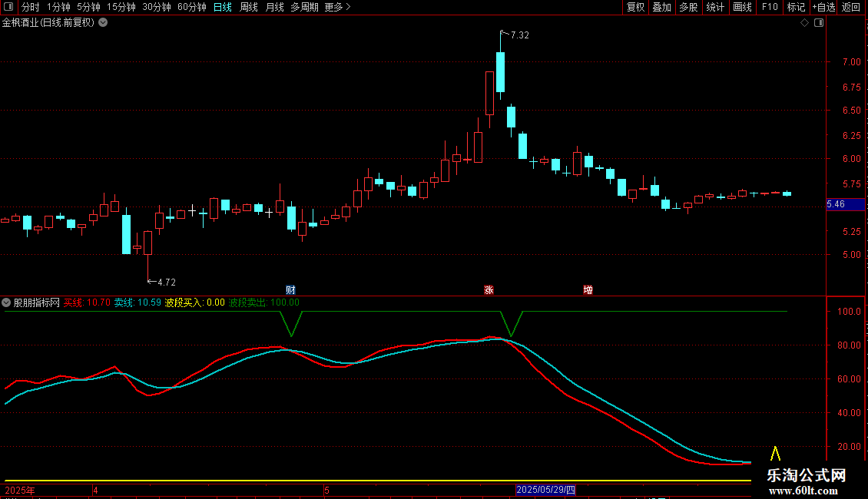This screenshot has width=868, height=499.
Task: Click the 增 event marker
Action: tap(588, 290)
